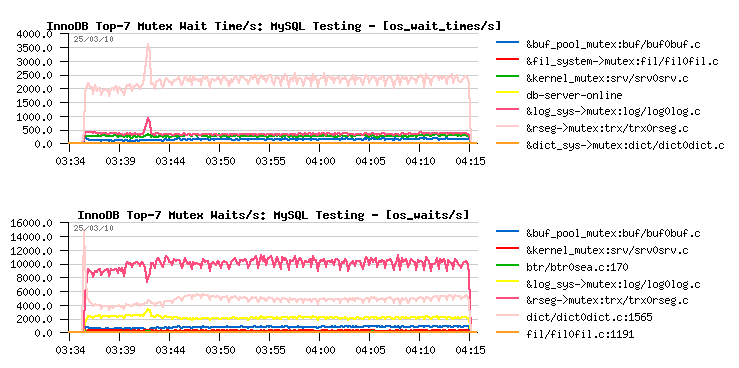This screenshot has height=368, width=739.
Task: Click db-server-online legend label
Action: click(574, 95)
